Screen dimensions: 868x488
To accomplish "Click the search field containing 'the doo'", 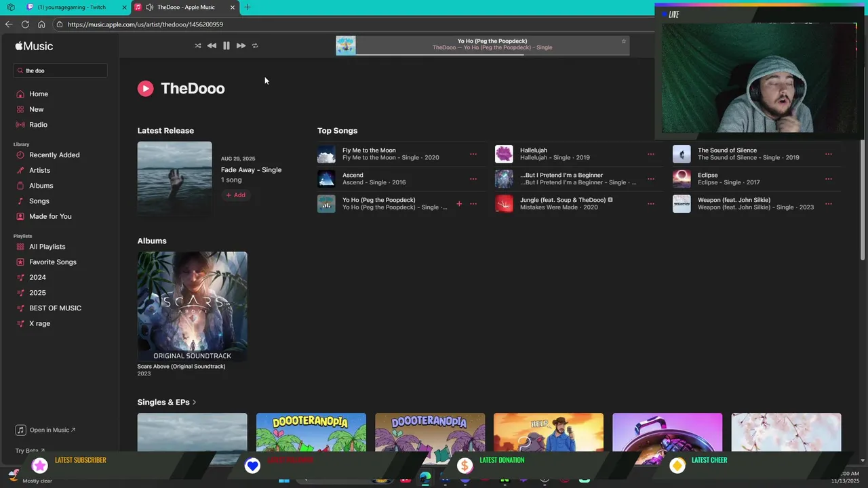I will point(60,70).
